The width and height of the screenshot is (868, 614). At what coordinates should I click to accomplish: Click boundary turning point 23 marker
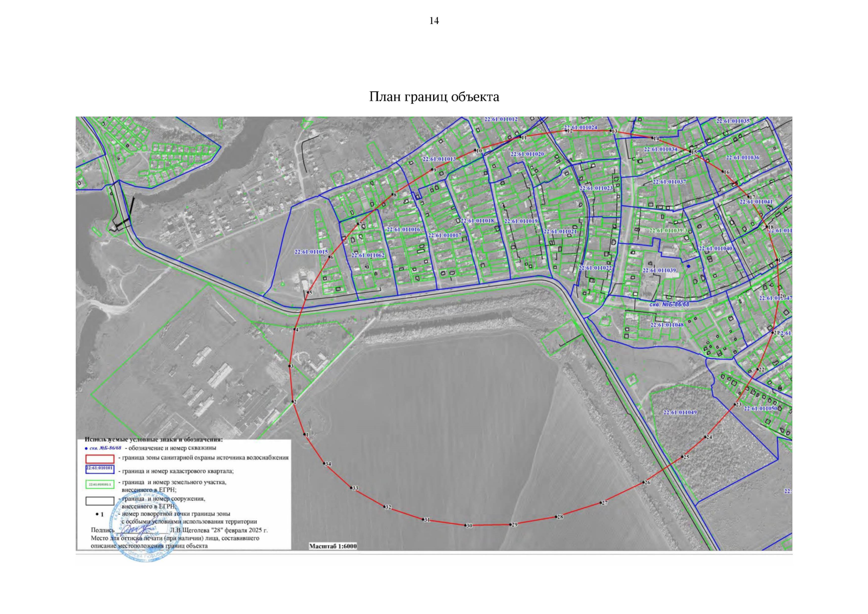click(x=735, y=405)
